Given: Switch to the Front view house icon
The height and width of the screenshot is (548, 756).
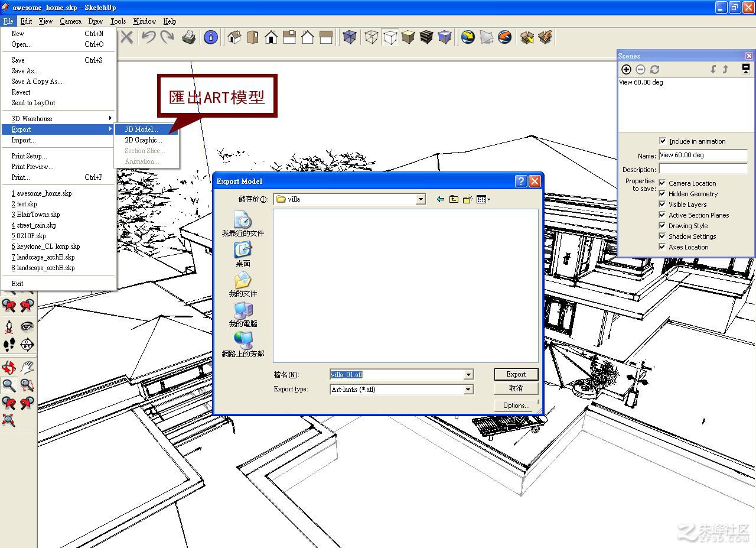Looking at the screenshot, I should [271, 37].
